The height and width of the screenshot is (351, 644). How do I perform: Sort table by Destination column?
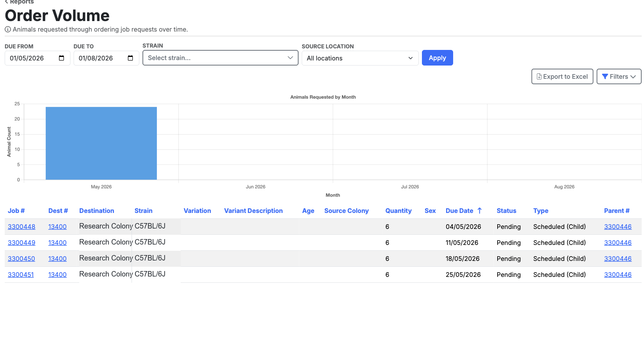97,211
